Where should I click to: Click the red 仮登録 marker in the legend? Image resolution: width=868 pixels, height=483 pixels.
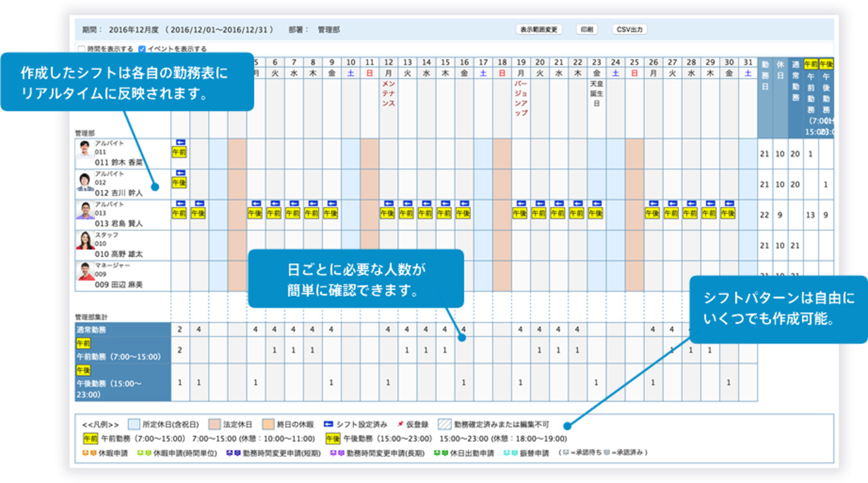[x=400, y=424]
